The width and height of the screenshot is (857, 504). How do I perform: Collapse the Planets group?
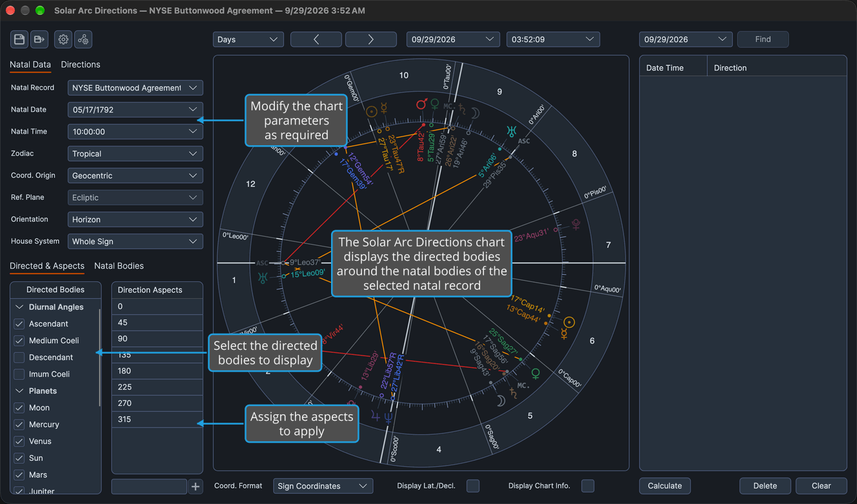(x=19, y=391)
